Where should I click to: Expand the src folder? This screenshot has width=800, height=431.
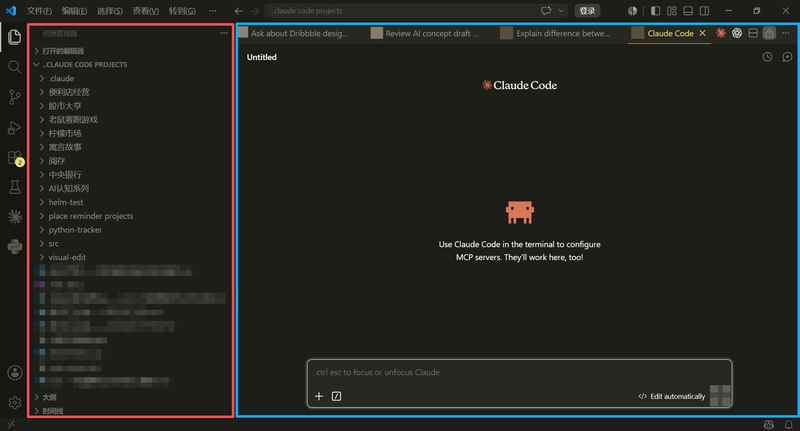point(131,244)
